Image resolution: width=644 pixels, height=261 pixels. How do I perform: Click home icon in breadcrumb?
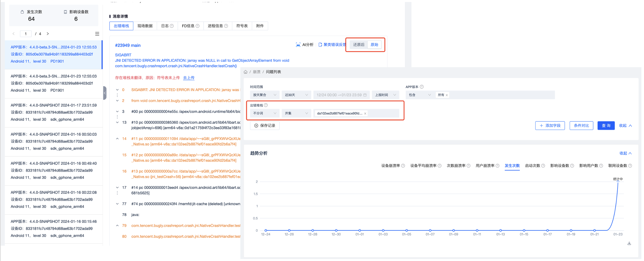pos(246,72)
